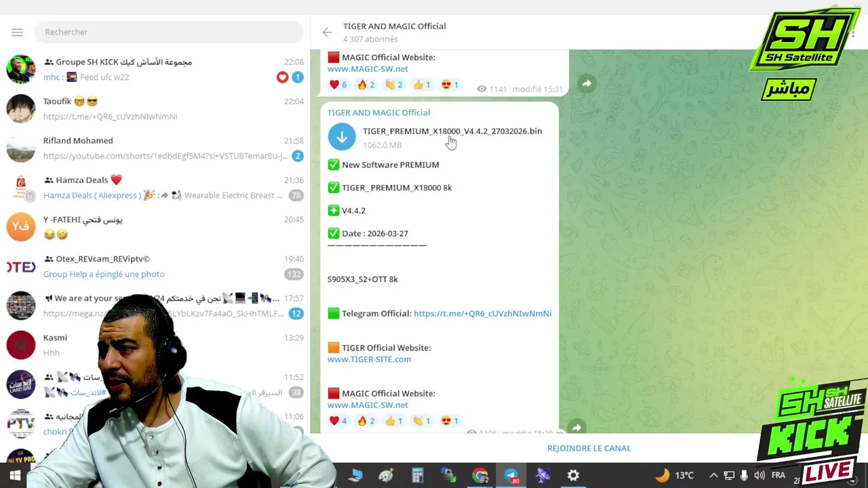
Task: Open Paint app in taskbar
Action: [x=387, y=476]
